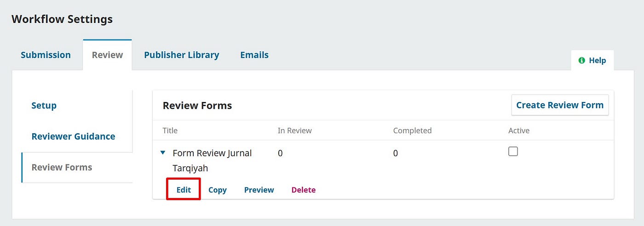Click the Create Review Form button
This screenshot has height=226, width=644.
click(x=560, y=105)
